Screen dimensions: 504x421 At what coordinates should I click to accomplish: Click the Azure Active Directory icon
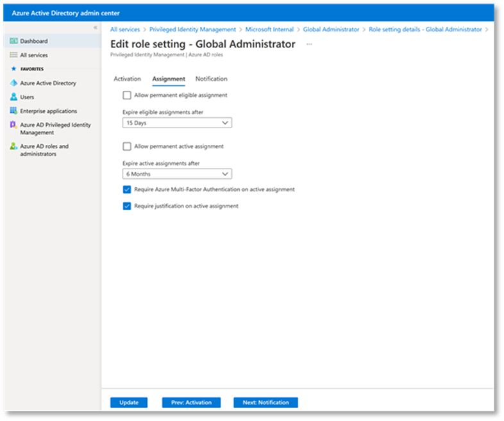14,83
